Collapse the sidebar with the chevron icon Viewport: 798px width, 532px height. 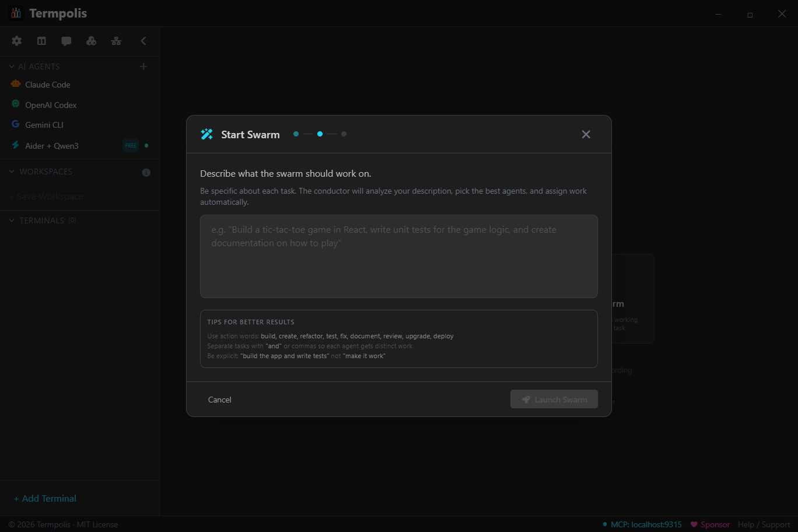point(143,41)
